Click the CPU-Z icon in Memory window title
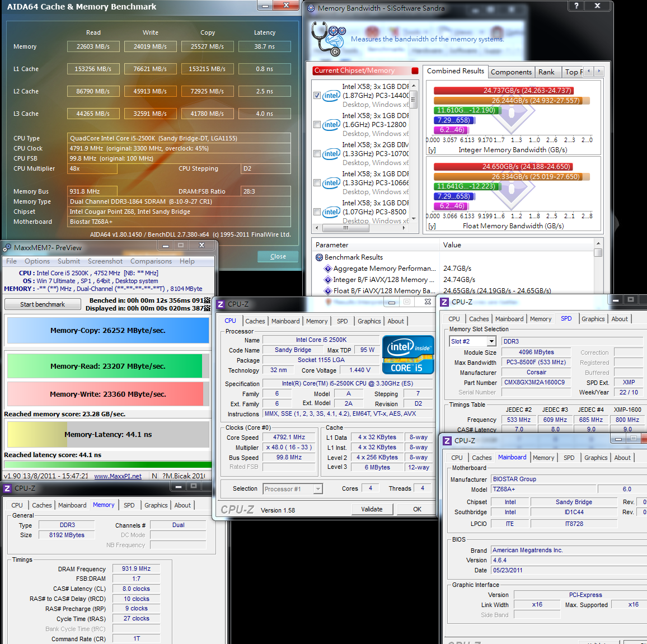 (x=7, y=488)
